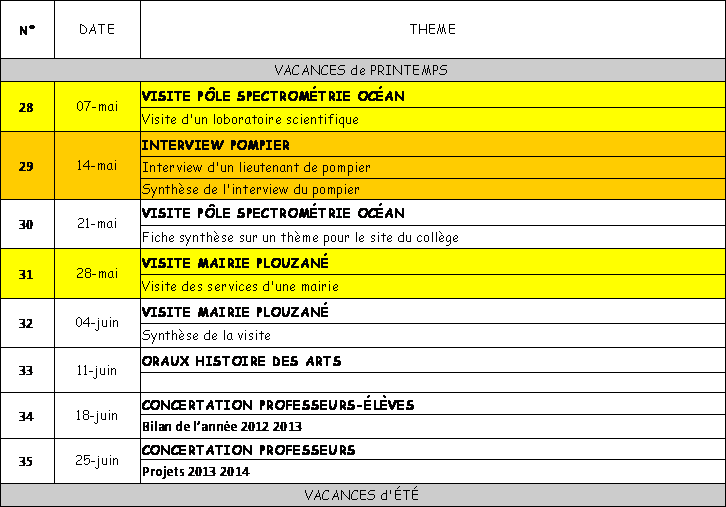Select 'Synthèse de la visite' cell
Screen dimensions: 726x507
coord(207,335)
